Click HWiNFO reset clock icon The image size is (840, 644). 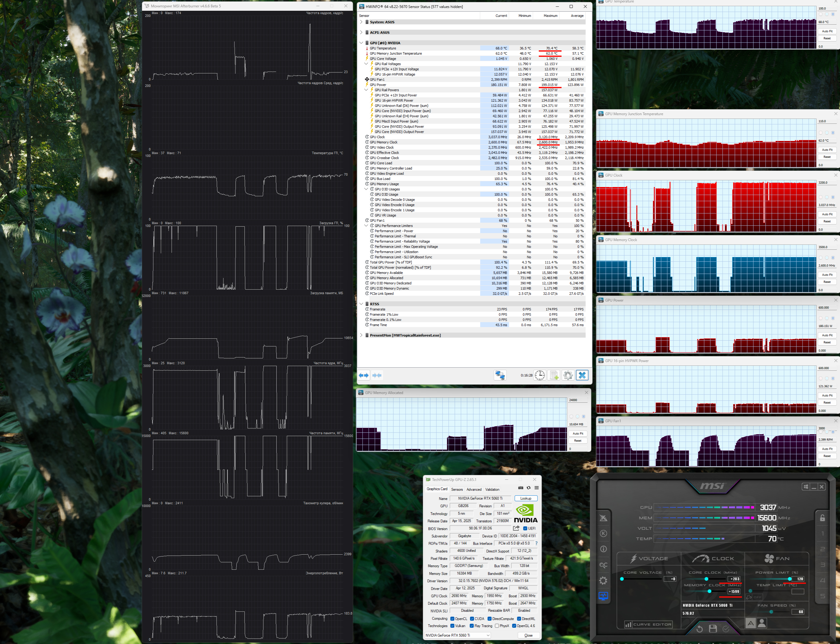540,375
